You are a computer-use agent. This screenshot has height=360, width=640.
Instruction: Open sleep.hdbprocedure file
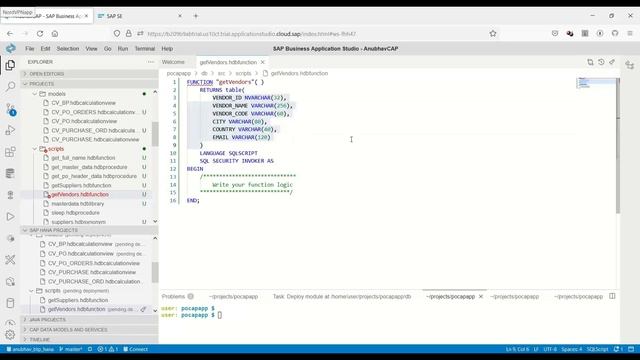[x=76, y=213]
